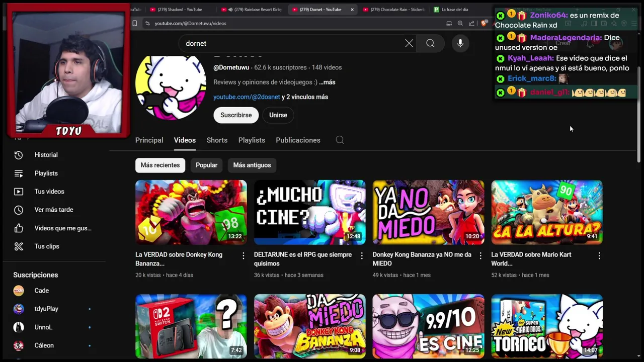Open the Ver más tarde clock icon
Screen dimensions: 644x362
(x=19, y=210)
